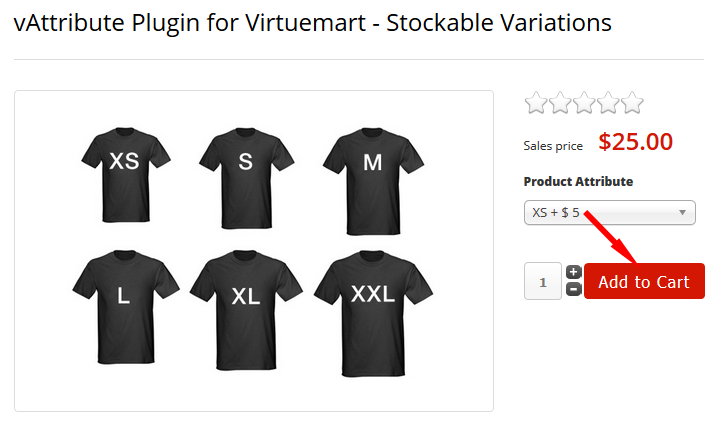Open the Product Attribute dropdown
Screen dimensions: 718x425
coord(609,212)
